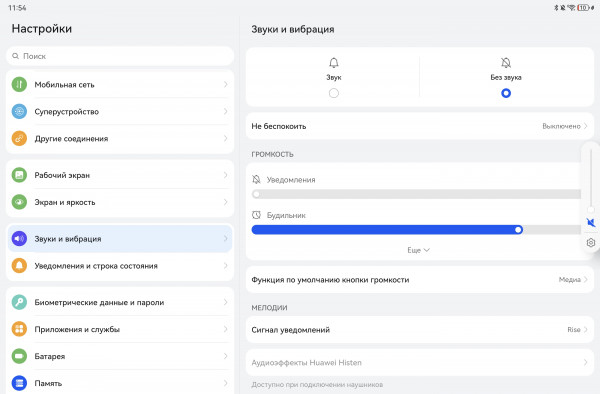The height and width of the screenshot is (394, 600).
Task: Open Другие соединения settings
Action: coord(120,138)
